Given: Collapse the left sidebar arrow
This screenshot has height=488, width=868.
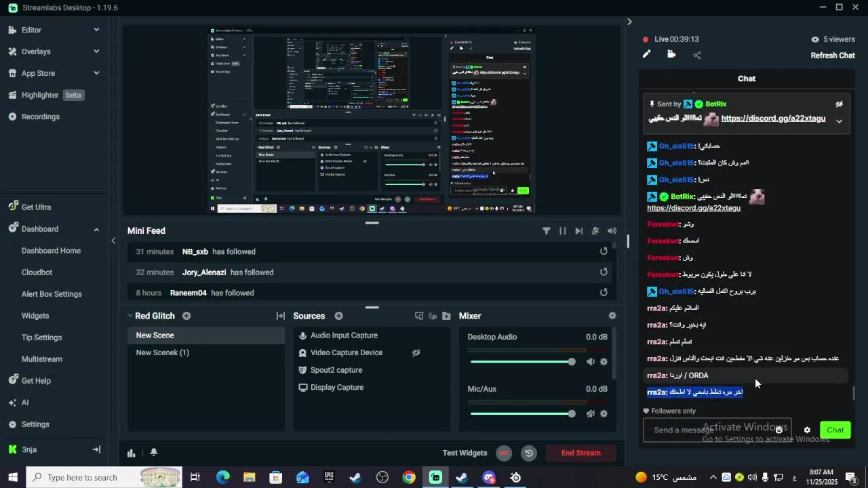Looking at the screenshot, I should click(x=113, y=241).
